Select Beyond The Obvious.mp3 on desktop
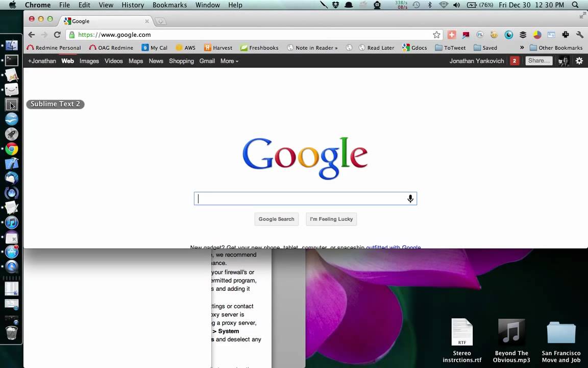The height and width of the screenshot is (368, 588). 511,340
